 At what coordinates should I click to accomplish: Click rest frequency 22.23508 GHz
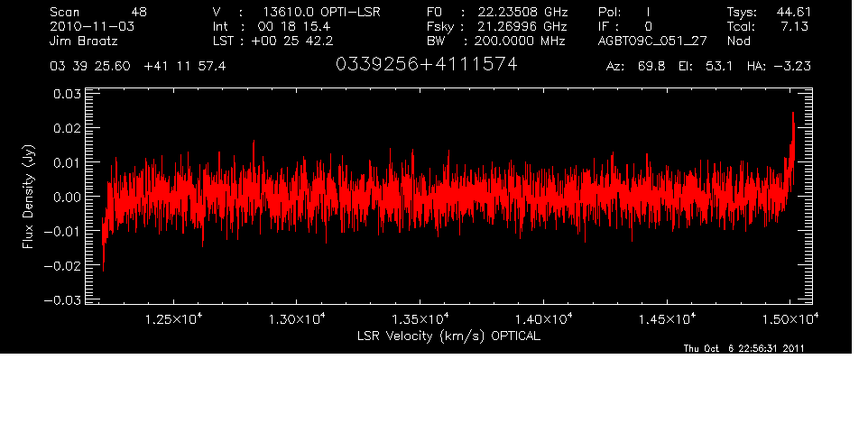click(523, 12)
